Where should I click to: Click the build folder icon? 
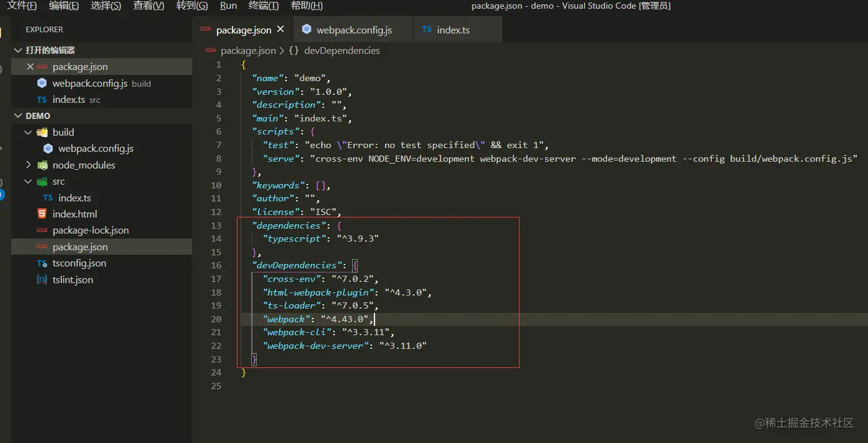coord(42,132)
